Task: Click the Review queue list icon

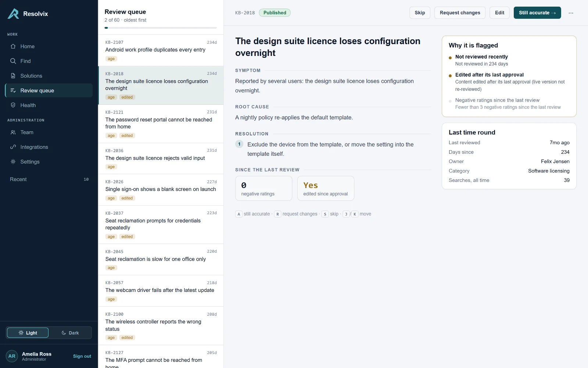Action: click(13, 91)
